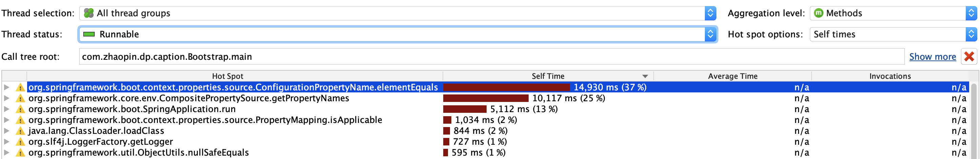Open the Aggregation level Methods dropdown
Screen dimensions: 980x159
pos(894,13)
